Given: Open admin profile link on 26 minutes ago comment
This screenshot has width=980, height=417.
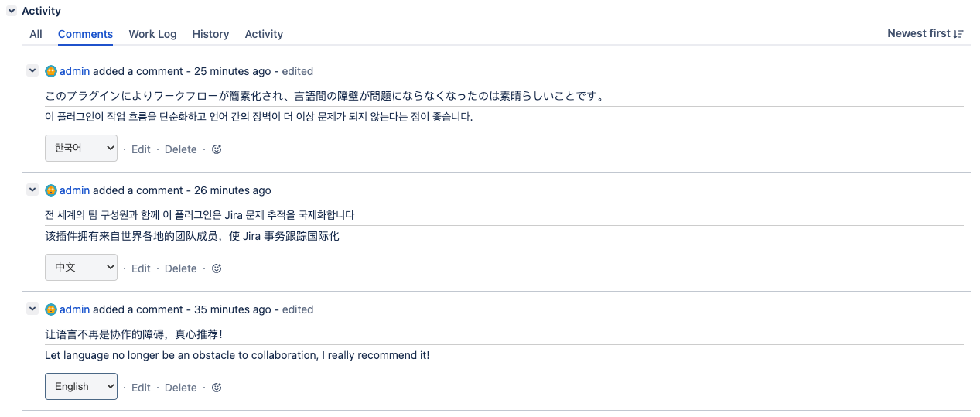Looking at the screenshot, I should point(75,190).
